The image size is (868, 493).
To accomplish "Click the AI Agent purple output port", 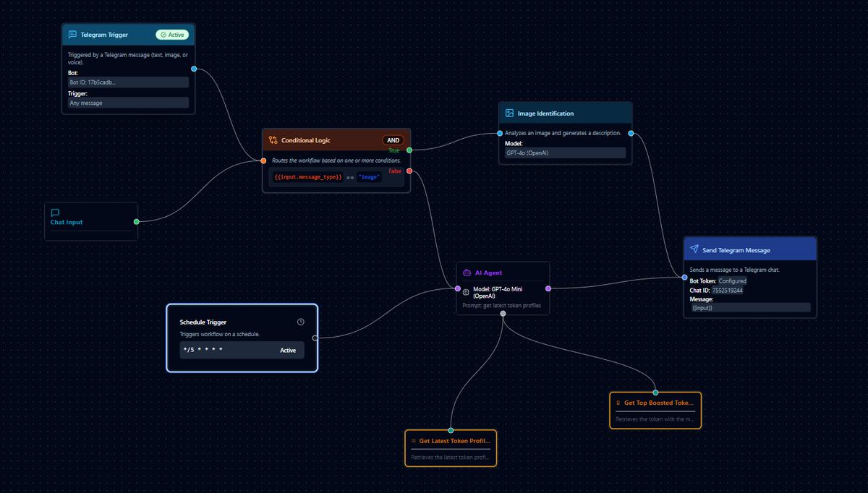I will click(x=548, y=288).
